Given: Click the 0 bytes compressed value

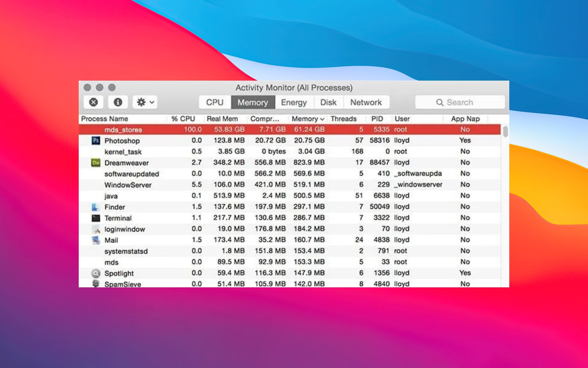Looking at the screenshot, I should [x=273, y=151].
